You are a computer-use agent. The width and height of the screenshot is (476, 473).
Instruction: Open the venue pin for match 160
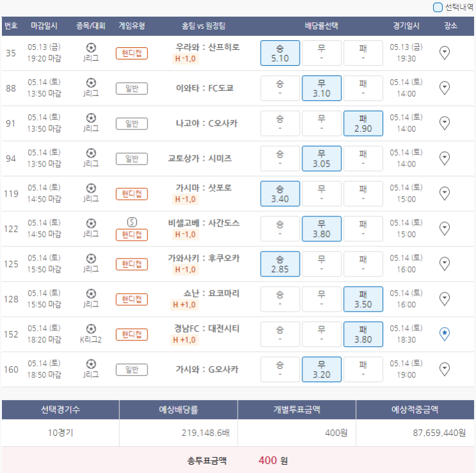(x=445, y=369)
